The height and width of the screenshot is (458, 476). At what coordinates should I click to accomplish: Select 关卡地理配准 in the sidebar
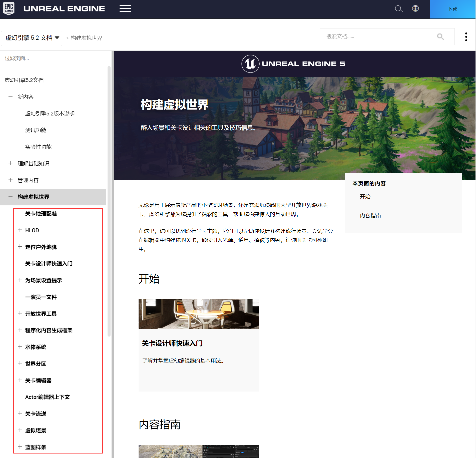(41, 214)
